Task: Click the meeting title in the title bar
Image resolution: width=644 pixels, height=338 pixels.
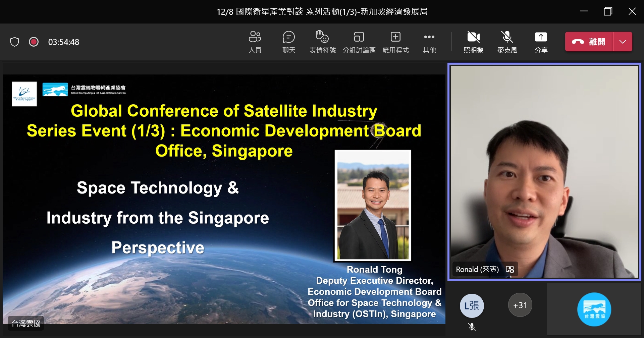Action: pos(322,12)
